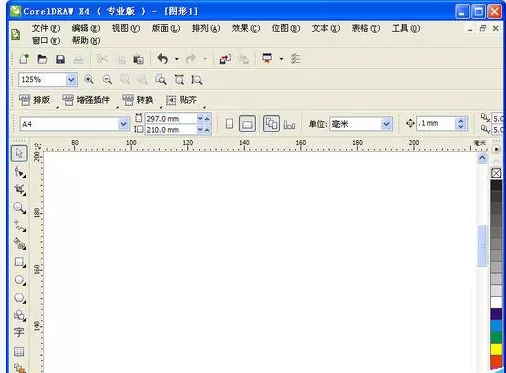The image size is (506, 373).
Task: Open the 视图(V) menu
Action: [x=126, y=28]
